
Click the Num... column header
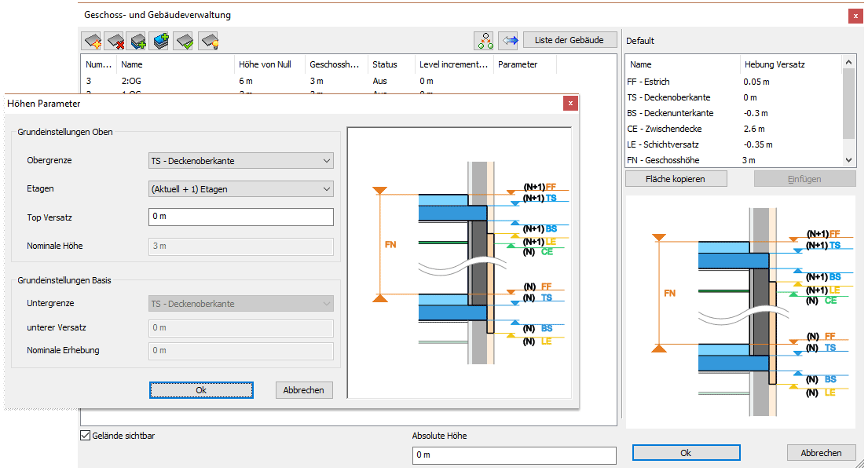click(99, 64)
